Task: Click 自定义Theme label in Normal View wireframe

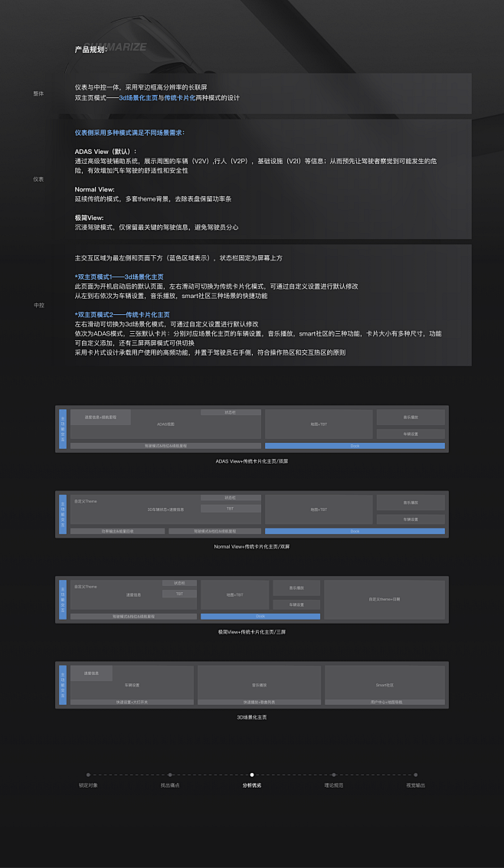Action: (85, 501)
